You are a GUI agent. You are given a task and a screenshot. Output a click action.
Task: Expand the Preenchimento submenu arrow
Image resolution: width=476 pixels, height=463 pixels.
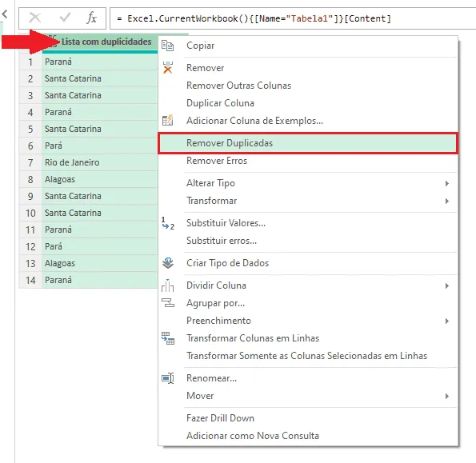[x=447, y=321]
